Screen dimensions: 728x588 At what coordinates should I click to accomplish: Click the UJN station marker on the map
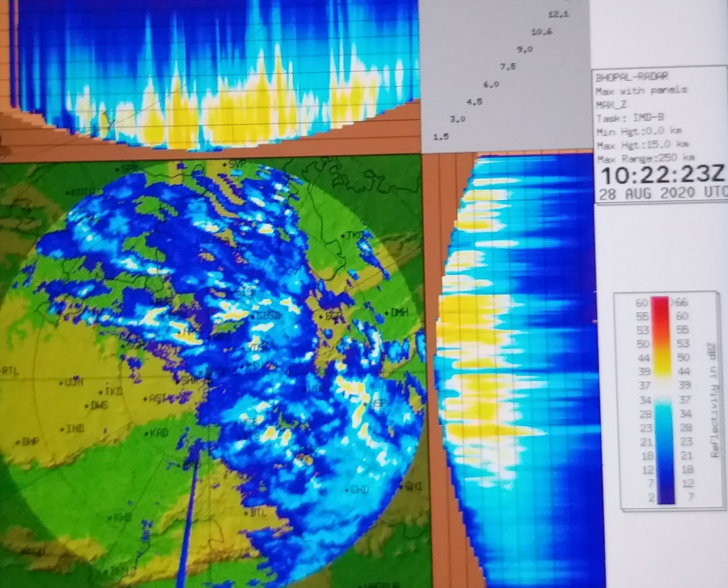pyautogui.click(x=71, y=383)
